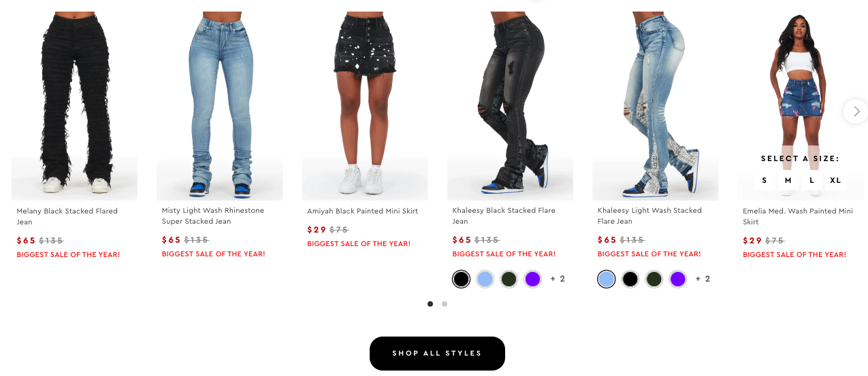
Task: Select purple swatch under Khaleesy Light Wash
Action: pyautogui.click(x=677, y=279)
